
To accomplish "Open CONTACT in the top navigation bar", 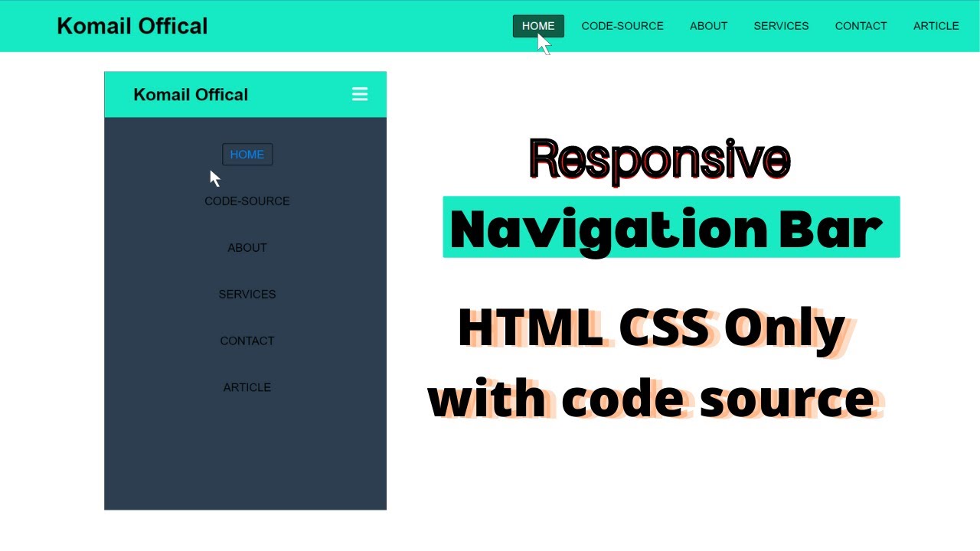I will (861, 26).
